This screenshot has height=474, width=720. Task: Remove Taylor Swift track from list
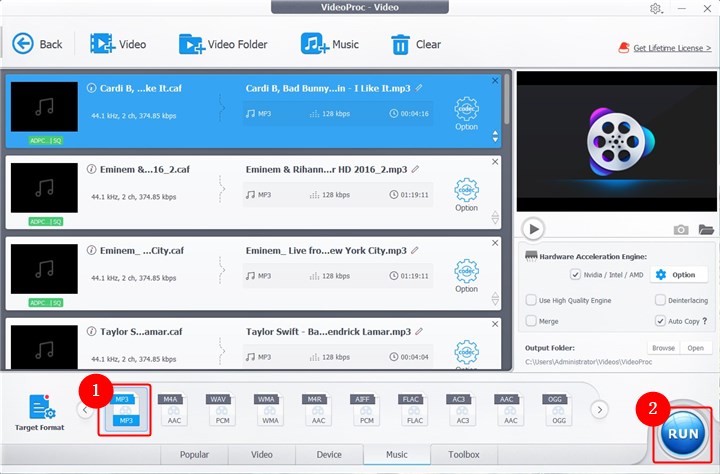[x=495, y=324]
